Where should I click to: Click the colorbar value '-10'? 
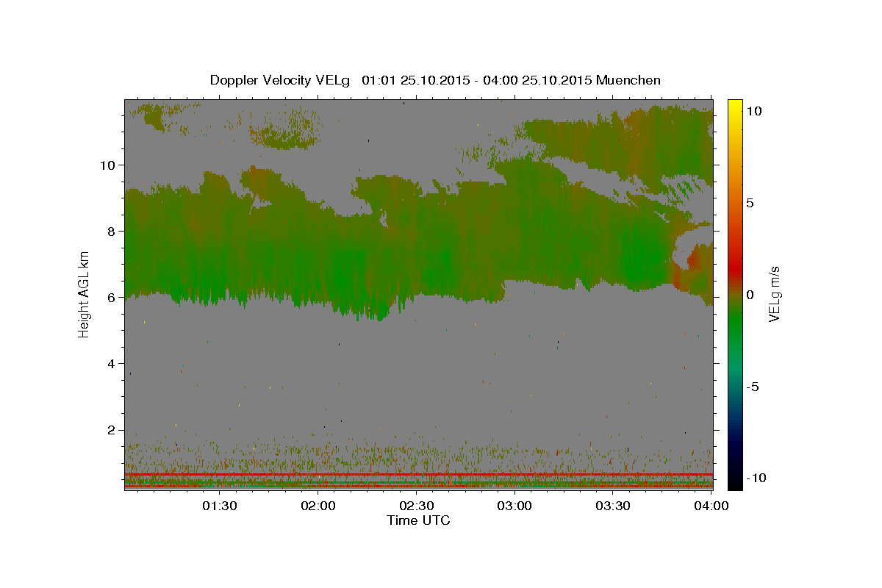pyautogui.click(x=758, y=478)
